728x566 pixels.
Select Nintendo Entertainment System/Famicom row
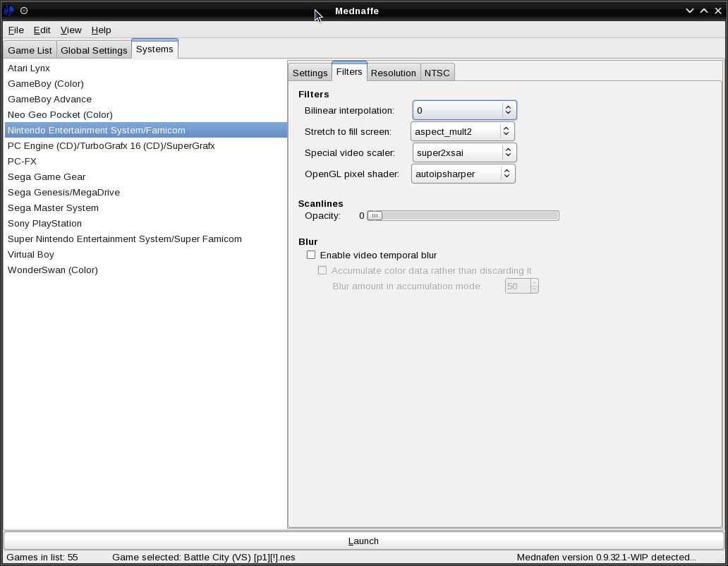(146, 130)
